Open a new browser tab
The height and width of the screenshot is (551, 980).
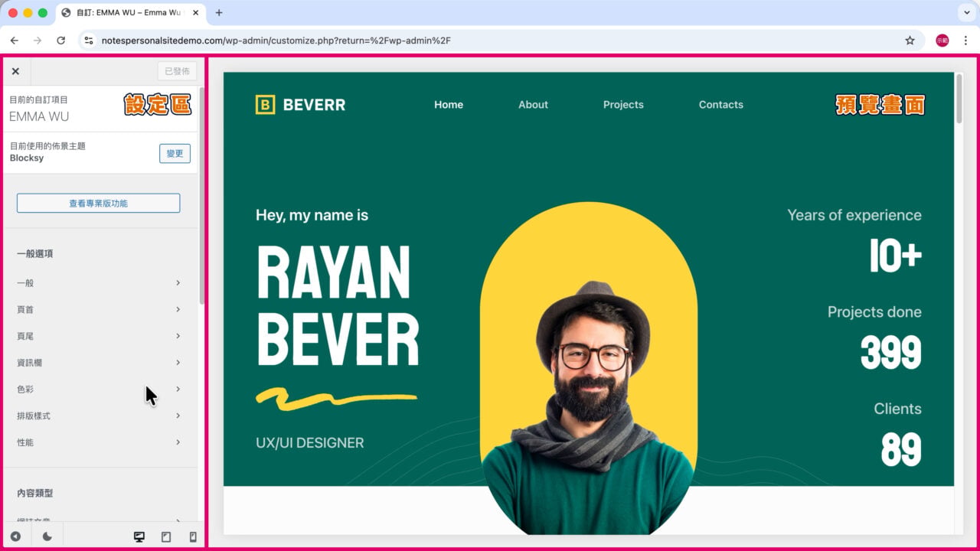click(x=219, y=13)
